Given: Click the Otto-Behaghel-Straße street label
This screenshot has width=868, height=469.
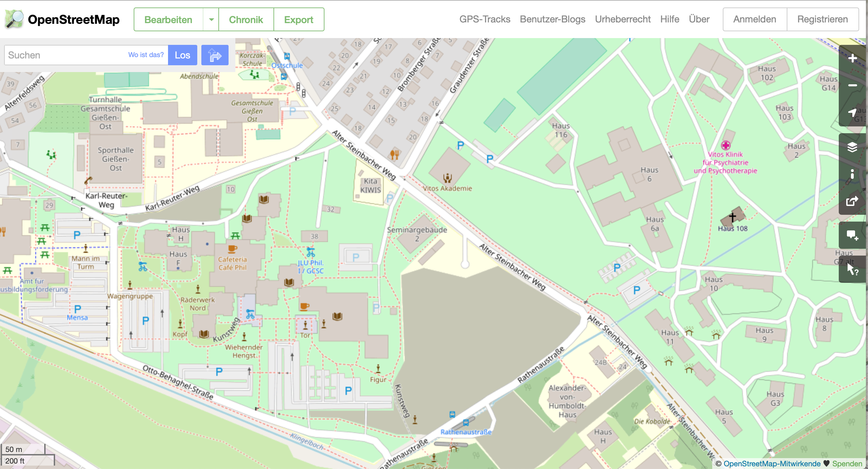Looking at the screenshot, I should [x=178, y=382].
